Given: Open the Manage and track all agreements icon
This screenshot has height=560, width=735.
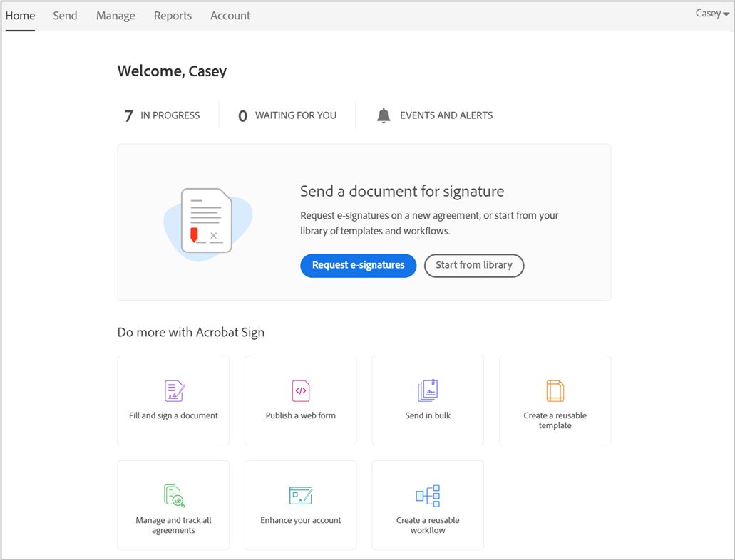Looking at the screenshot, I should pyautogui.click(x=175, y=495).
